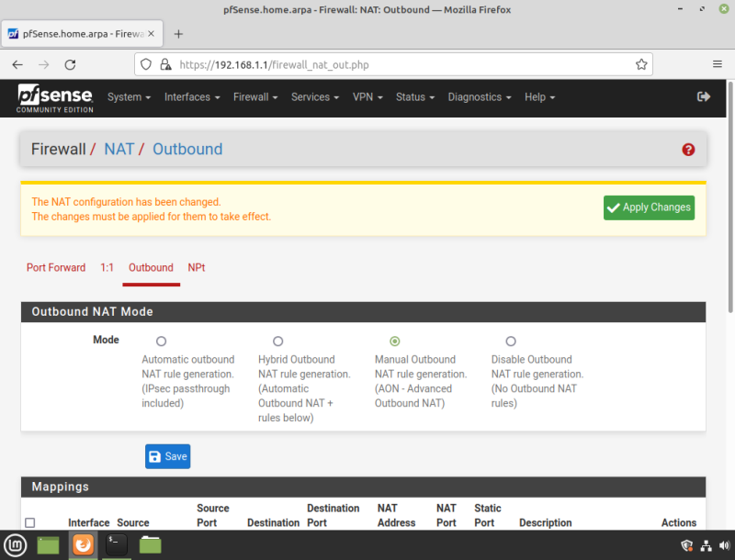Viewport: 735px width, 560px height.
Task: Open the terminal from the taskbar
Action: [x=117, y=545]
